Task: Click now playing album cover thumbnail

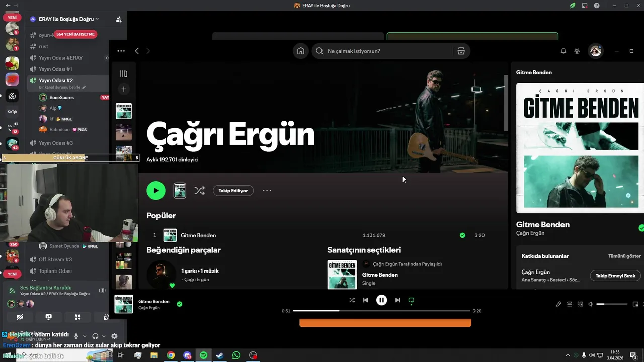Action: [124, 304]
